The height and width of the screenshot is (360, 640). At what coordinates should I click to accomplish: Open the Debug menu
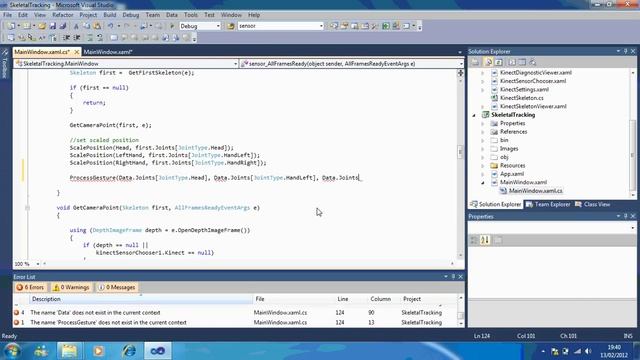131,15
